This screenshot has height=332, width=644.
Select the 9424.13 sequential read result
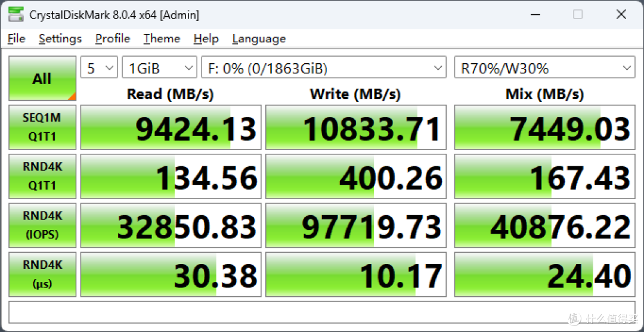tap(171, 127)
